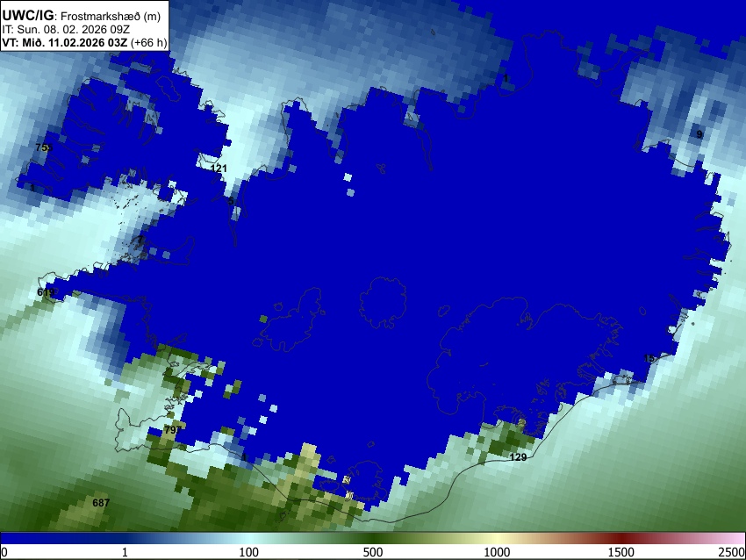
Task: Click the dark red section of the color scale
Action: 620,539
